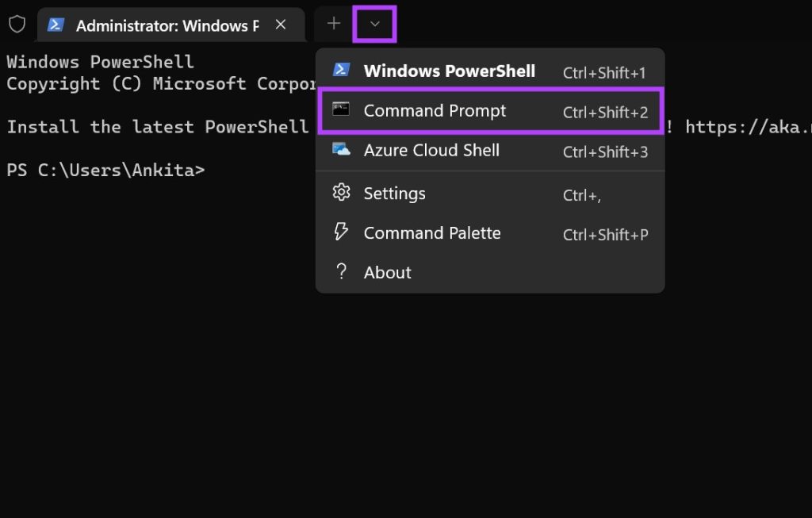Open Windows Terminal Settings

coord(394,193)
